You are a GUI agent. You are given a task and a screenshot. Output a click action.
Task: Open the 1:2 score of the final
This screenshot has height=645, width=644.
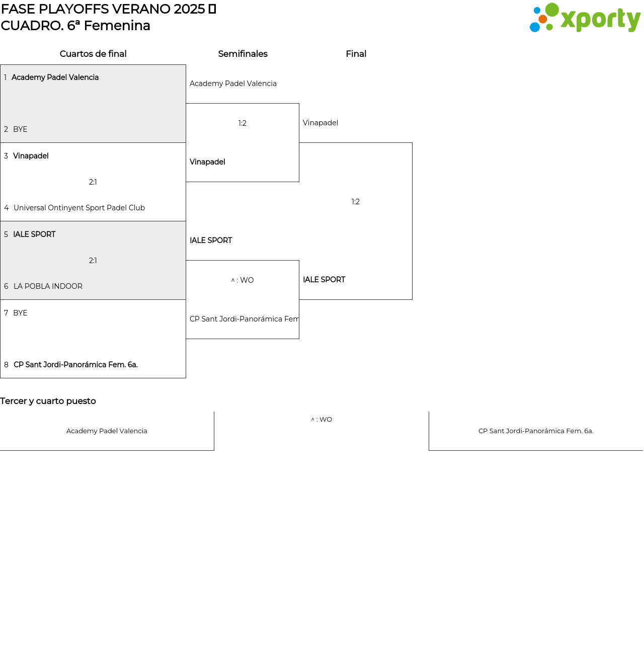point(356,202)
